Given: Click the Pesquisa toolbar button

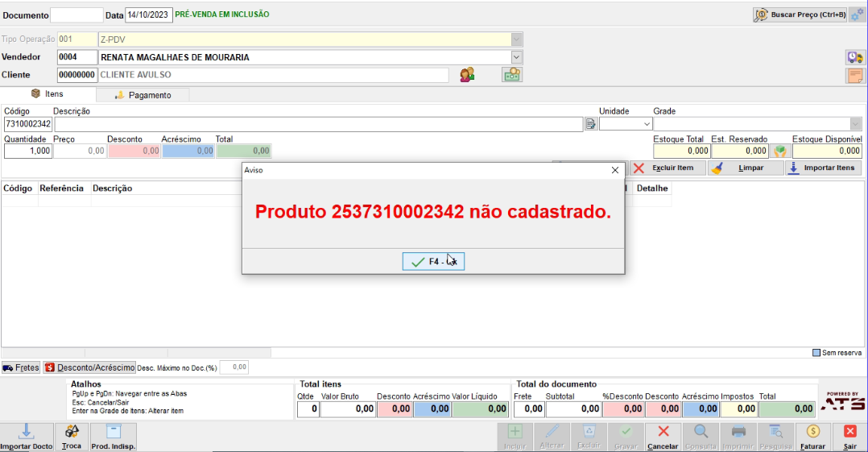Looking at the screenshot, I should [x=775, y=437].
